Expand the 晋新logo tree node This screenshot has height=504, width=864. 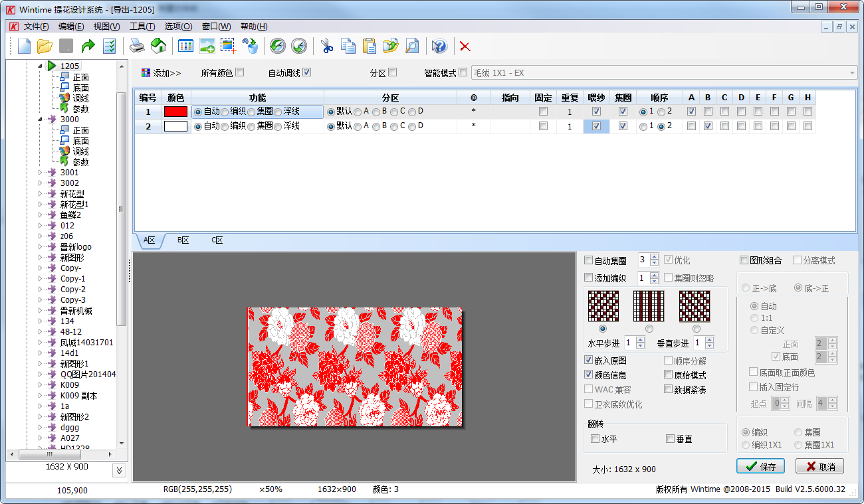[x=40, y=247]
